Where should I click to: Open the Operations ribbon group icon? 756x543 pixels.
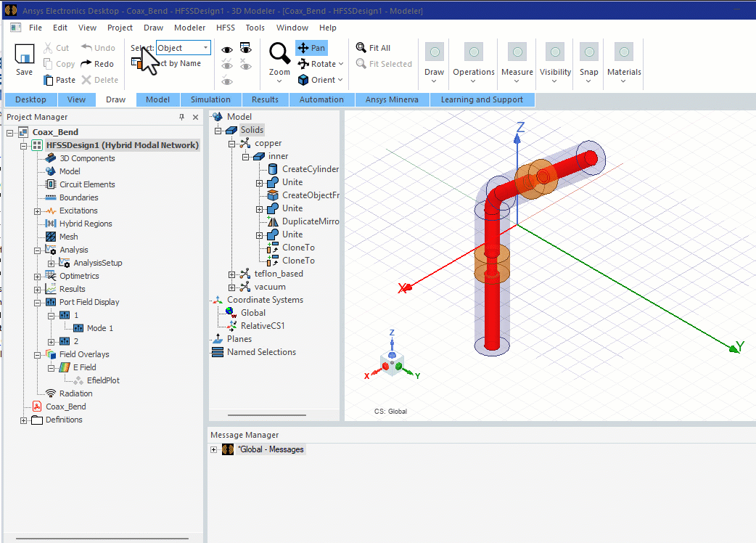[x=474, y=52]
